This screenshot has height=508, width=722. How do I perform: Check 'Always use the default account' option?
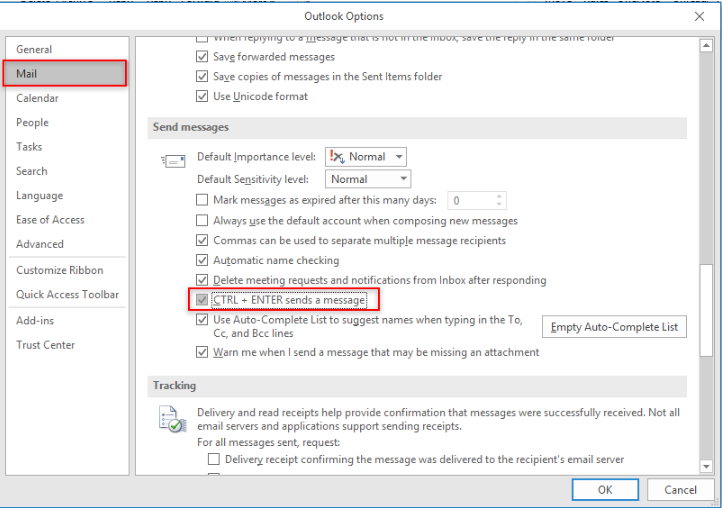tap(203, 220)
